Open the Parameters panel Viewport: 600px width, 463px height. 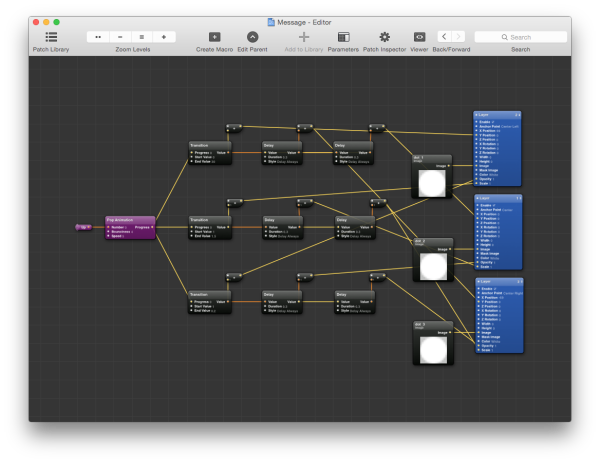click(343, 37)
